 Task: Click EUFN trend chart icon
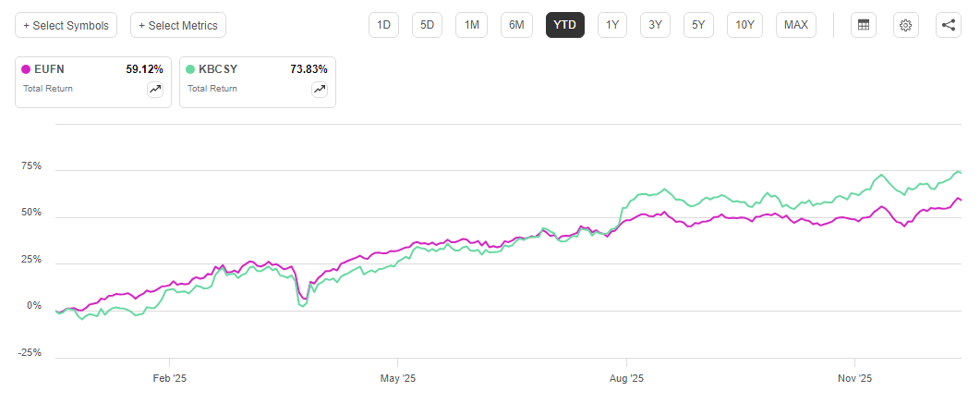[x=155, y=90]
